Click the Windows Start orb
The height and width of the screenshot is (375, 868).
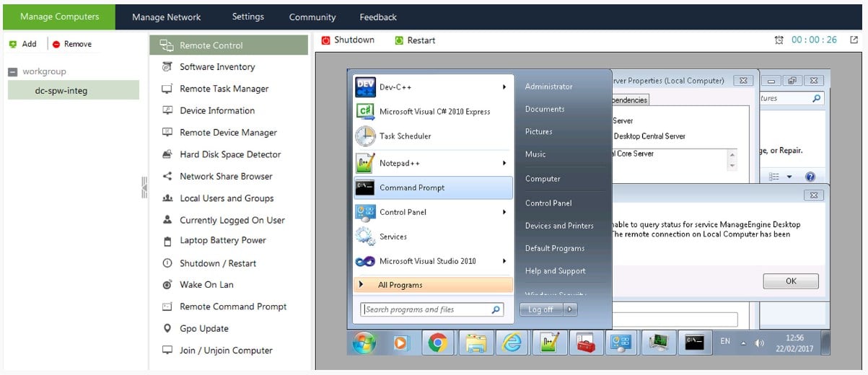(x=364, y=343)
